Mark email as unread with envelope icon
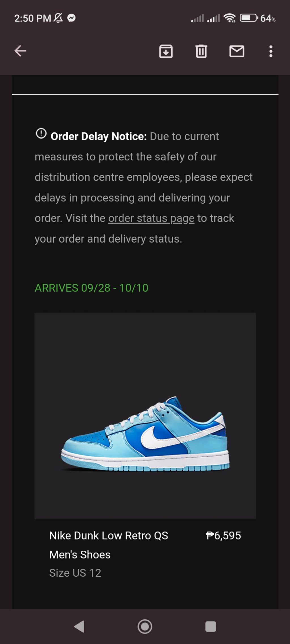 pos(237,51)
